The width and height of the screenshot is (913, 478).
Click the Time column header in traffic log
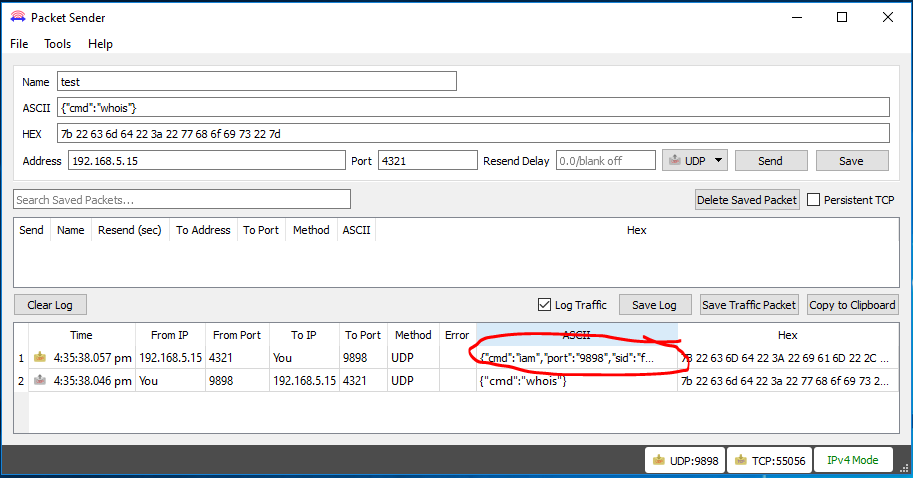tap(82, 335)
